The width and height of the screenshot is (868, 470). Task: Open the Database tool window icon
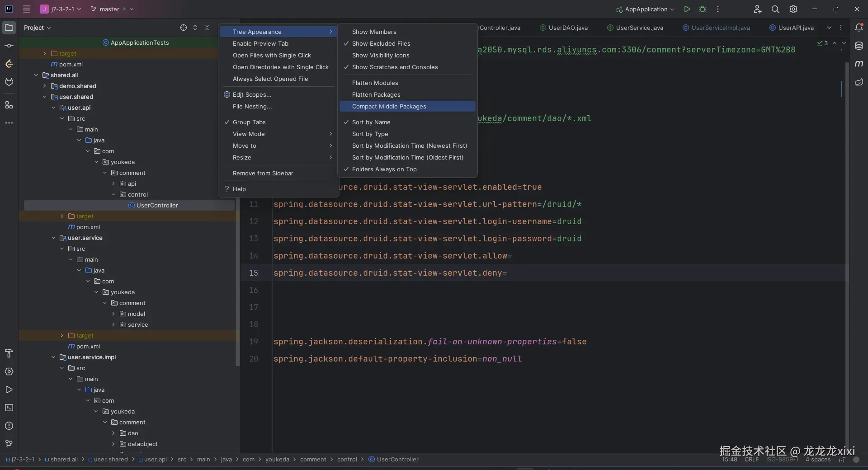coord(859,46)
